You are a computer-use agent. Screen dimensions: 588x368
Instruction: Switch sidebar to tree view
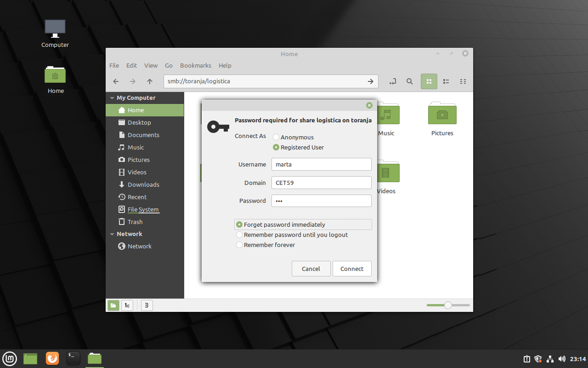[x=127, y=305]
